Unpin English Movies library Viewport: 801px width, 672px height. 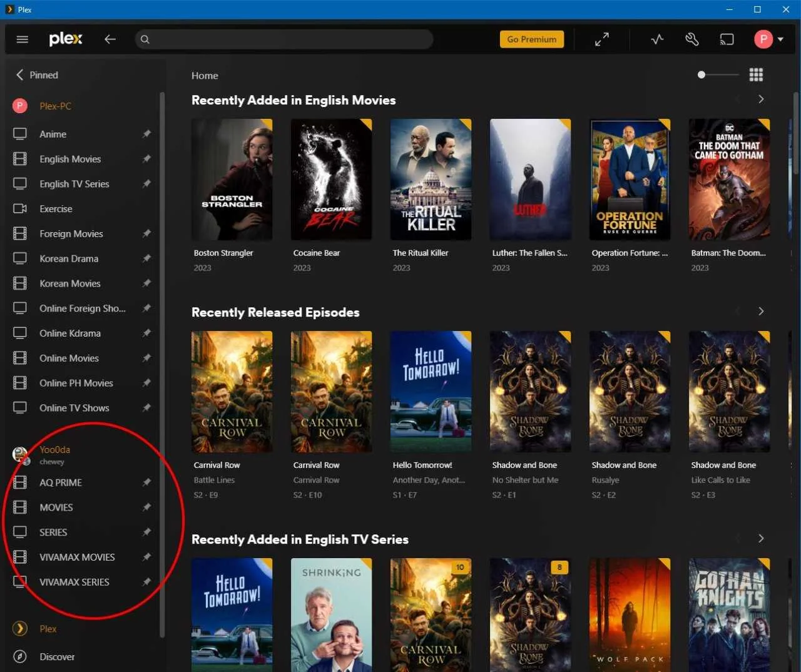(146, 159)
